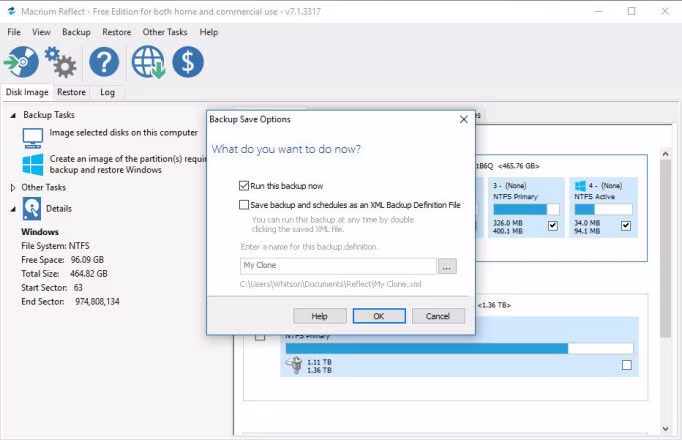682x440 pixels.
Task: Click the 34.0 MB used size text
Action: 587,223
